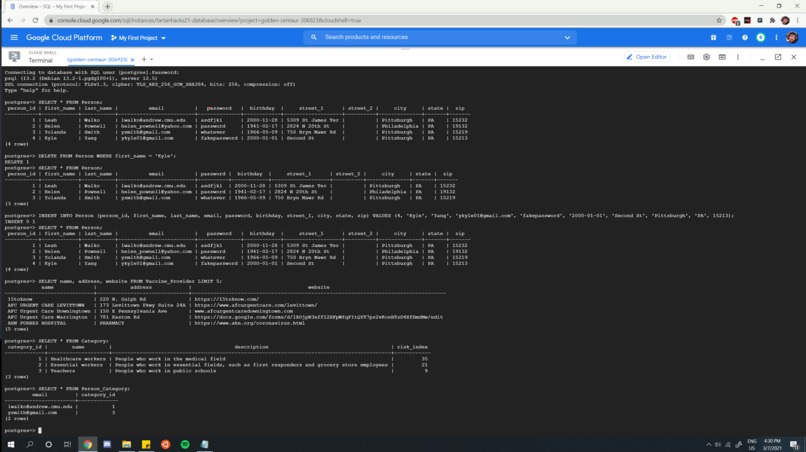
Task: Open the Google Cloud navigation hamburger menu
Action: pyautogui.click(x=14, y=38)
